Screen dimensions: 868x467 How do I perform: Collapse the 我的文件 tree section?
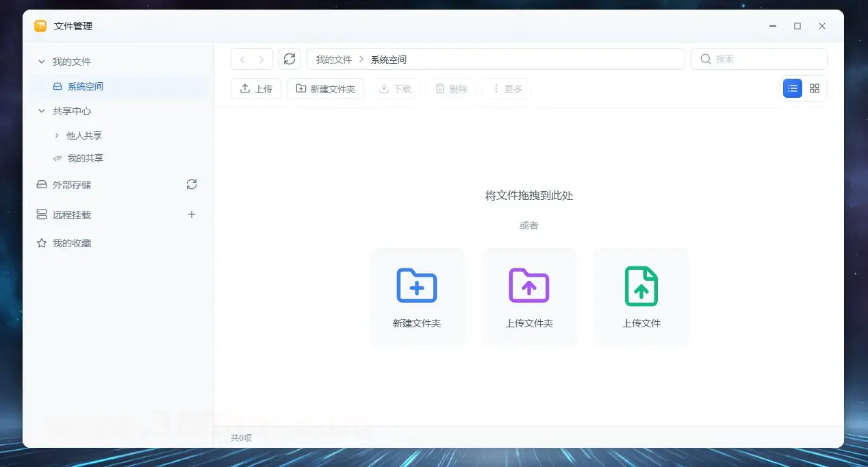pos(42,62)
